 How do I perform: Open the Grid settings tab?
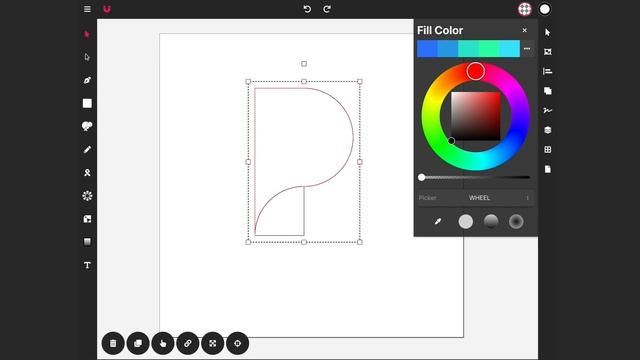click(x=548, y=149)
